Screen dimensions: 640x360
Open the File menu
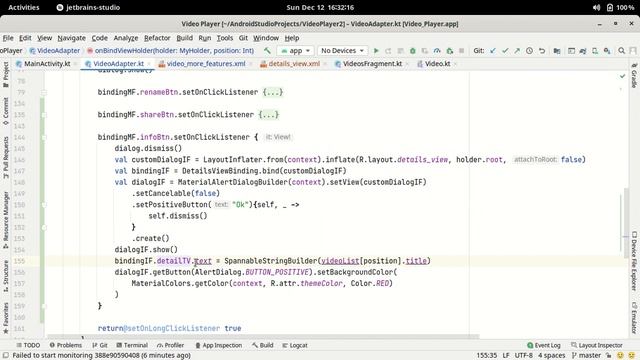8,38
